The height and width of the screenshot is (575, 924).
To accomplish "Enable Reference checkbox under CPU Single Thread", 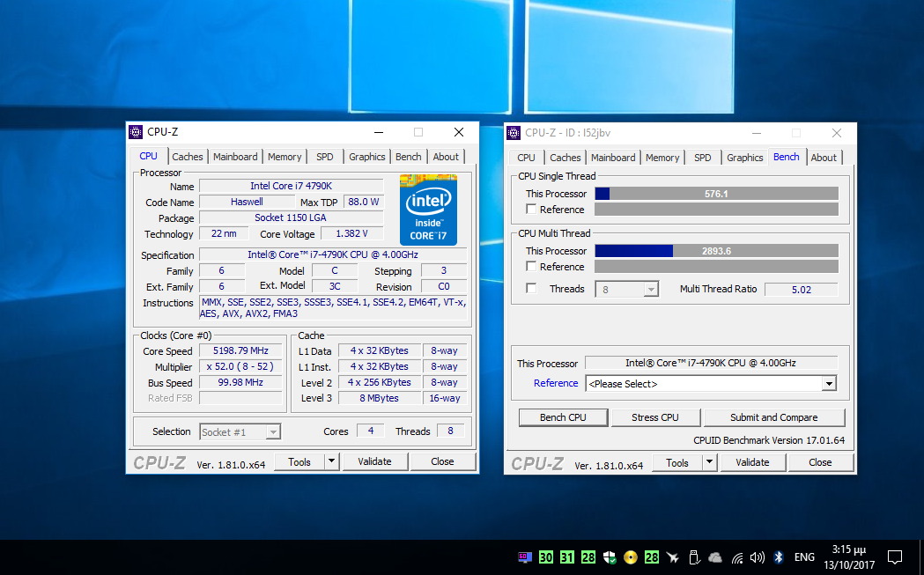I will point(531,210).
